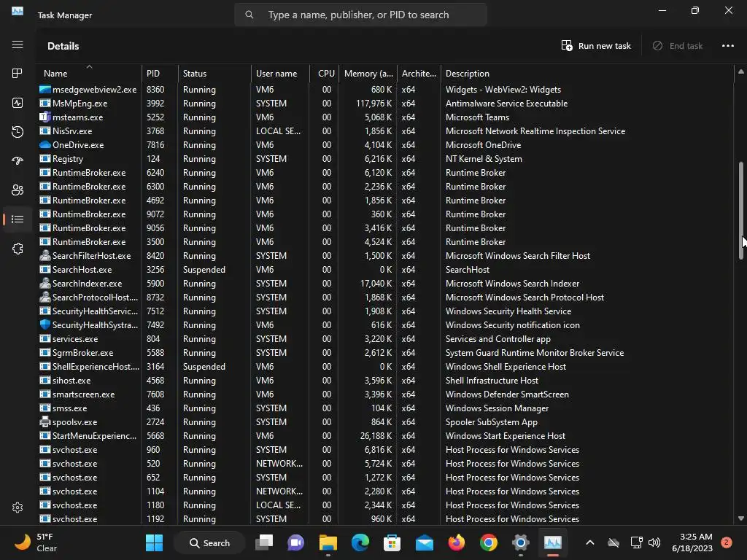The width and height of the screenshot is (747, 560).
Task: Open the Processes page icon
Action: (18, 74)
